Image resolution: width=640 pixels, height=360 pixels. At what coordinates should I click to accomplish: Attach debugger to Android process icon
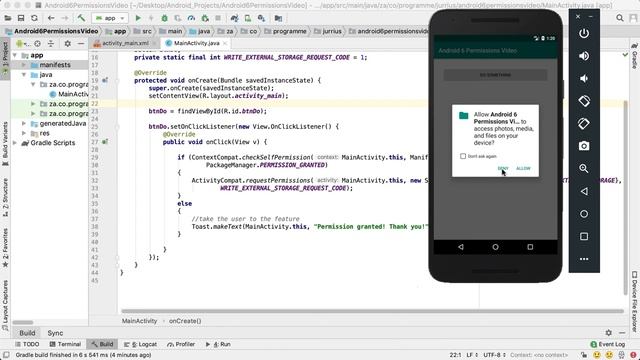point(205,18)
